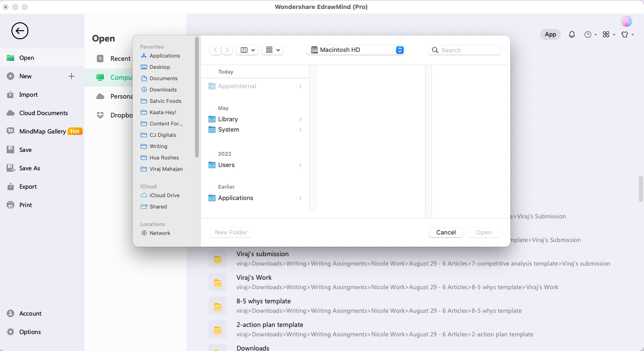The image size is (644, 351).
Task: Click the Import icon in sidebar
Action: pos(10,94)
